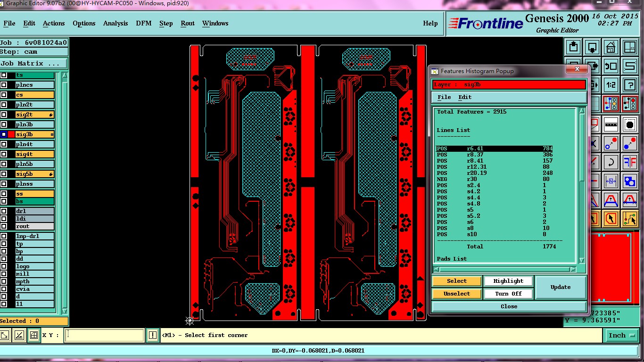Click the diagonal arrow icon near X Y
This screenshot has width=644, height=362.
coord(5,335)
